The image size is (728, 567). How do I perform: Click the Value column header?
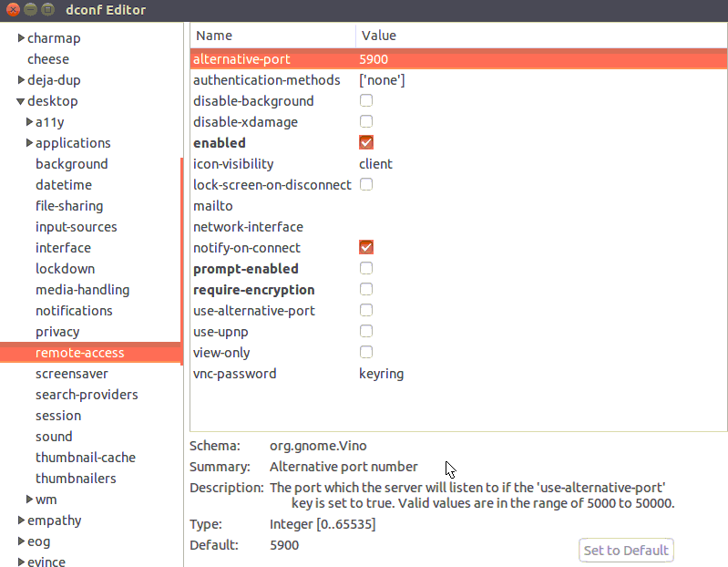pyautogui.click(x=541, y=36)
